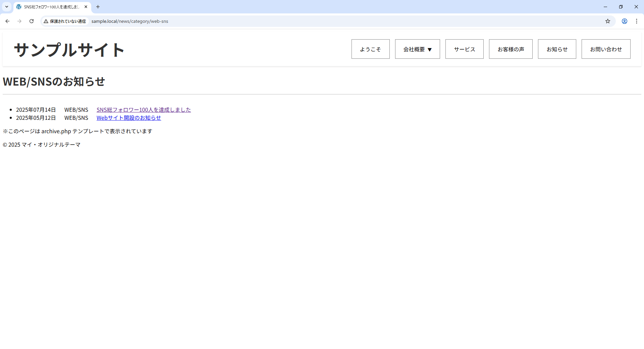The image size is (644, 349).
Task: Click the 保護されていない通信 security indicator
Action: (x=65, y=21)
